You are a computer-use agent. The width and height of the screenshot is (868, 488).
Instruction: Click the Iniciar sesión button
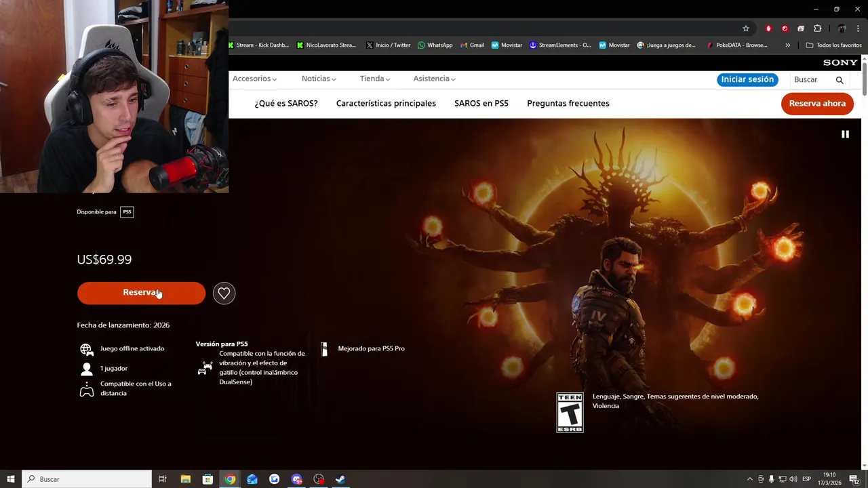[x=747, y=79]
